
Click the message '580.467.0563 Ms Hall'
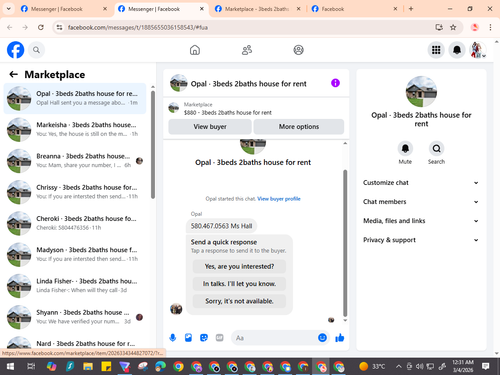(221, 226)
